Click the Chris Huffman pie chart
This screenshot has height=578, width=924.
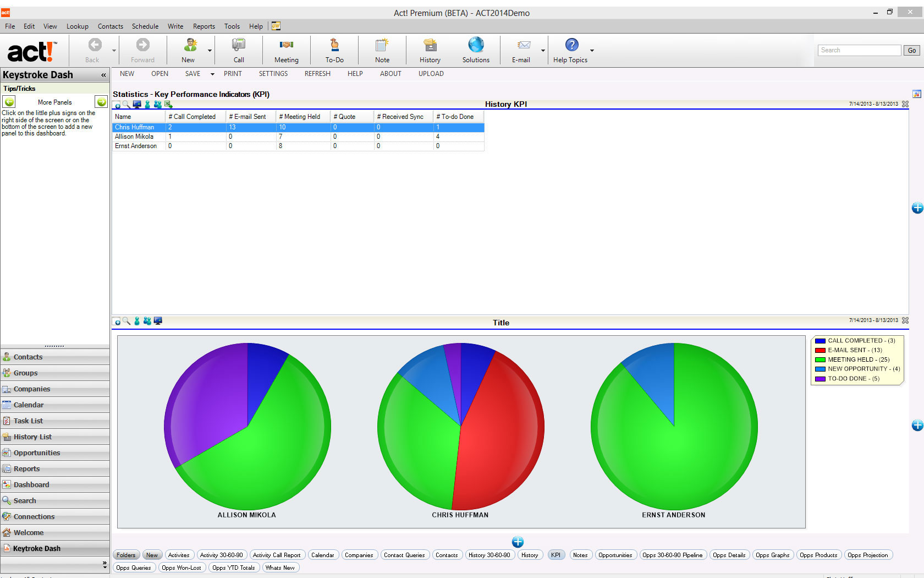click(461, 426)
